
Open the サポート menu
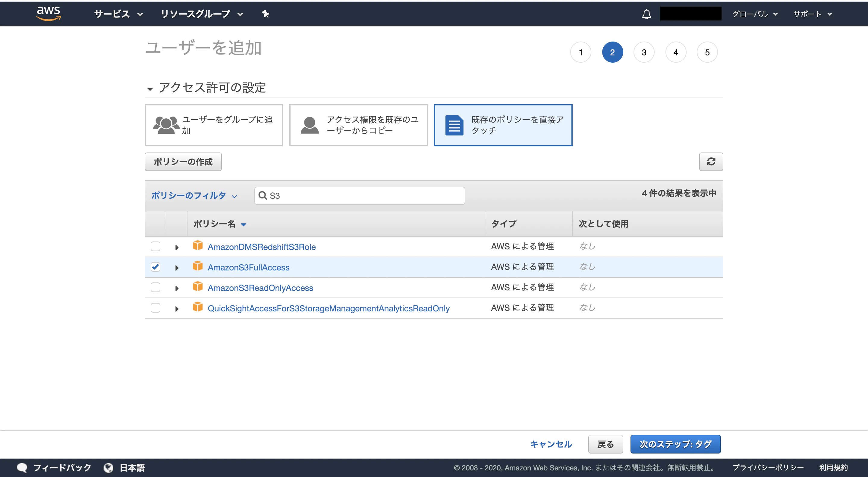click(x=813, y=14)
